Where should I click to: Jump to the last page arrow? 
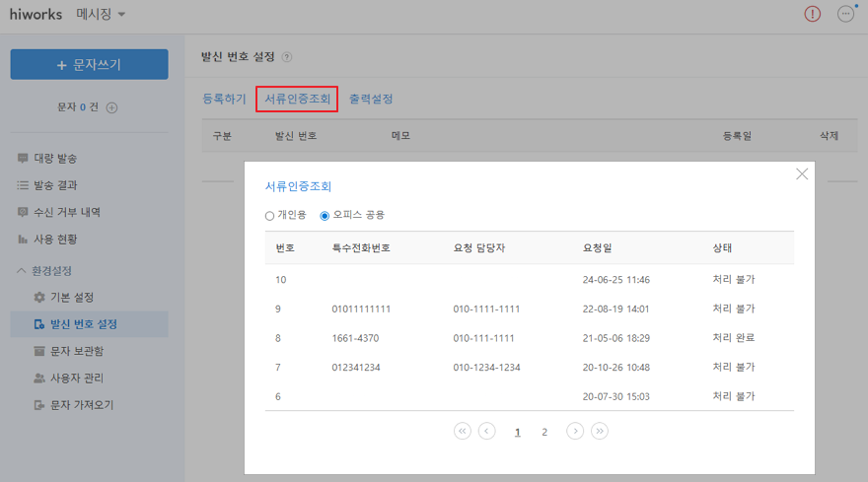[x=599, y=431]
